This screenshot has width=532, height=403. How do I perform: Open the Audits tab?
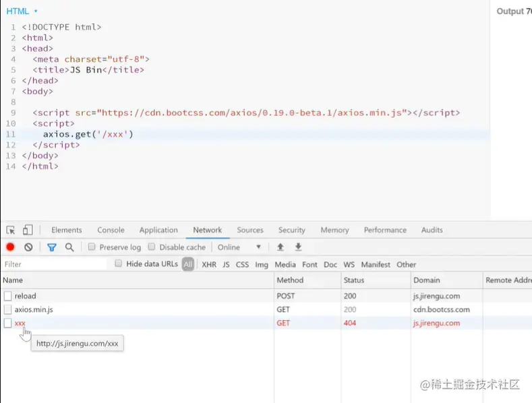432,230
